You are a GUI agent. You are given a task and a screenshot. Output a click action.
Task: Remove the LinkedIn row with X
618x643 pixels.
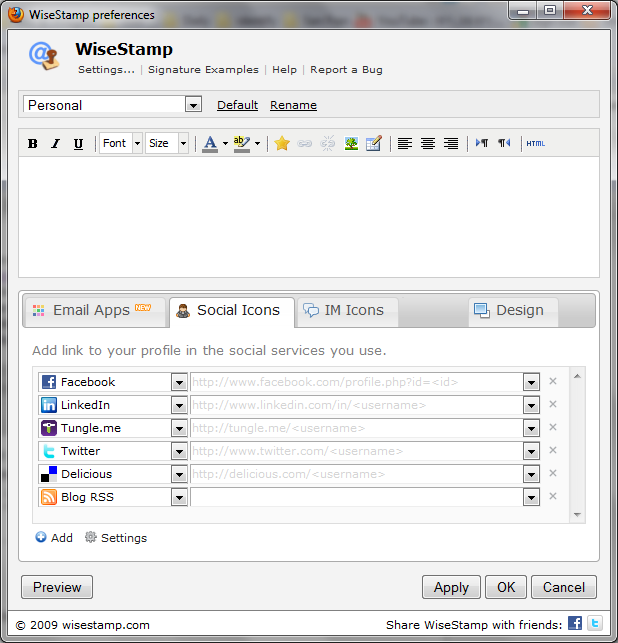click(553, 404)
